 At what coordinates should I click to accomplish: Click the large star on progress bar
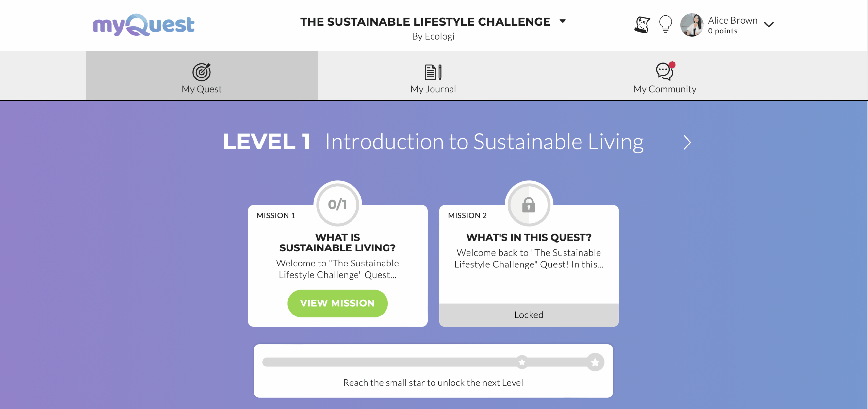click(x=595, y=363)
